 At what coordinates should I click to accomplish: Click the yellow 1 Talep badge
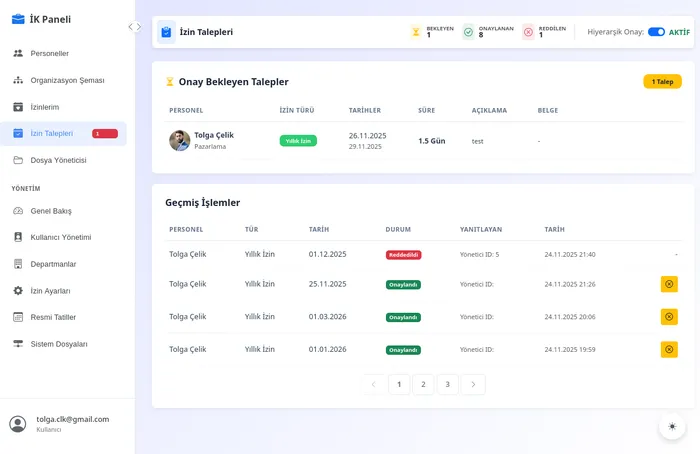tap(662, 82)
